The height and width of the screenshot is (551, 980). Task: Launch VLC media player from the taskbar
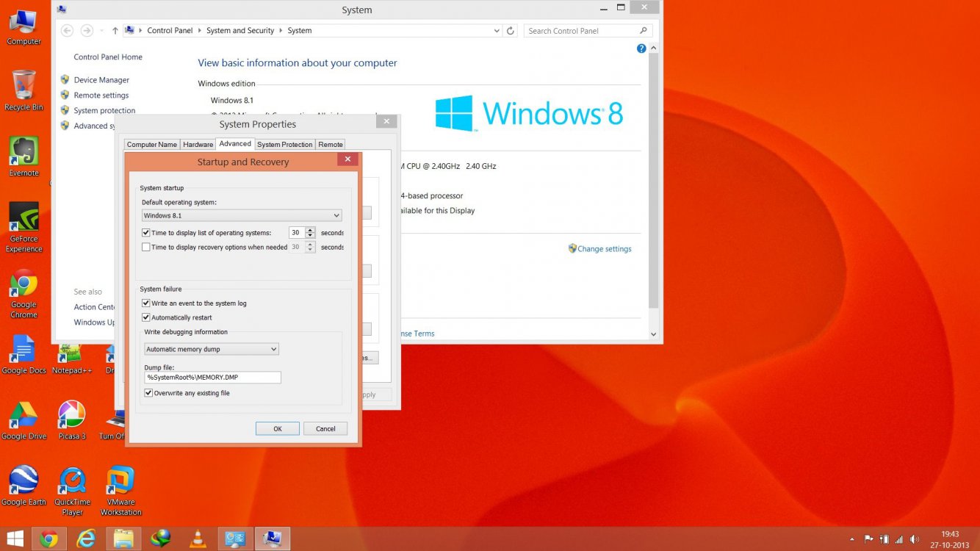tap(198, 539)
